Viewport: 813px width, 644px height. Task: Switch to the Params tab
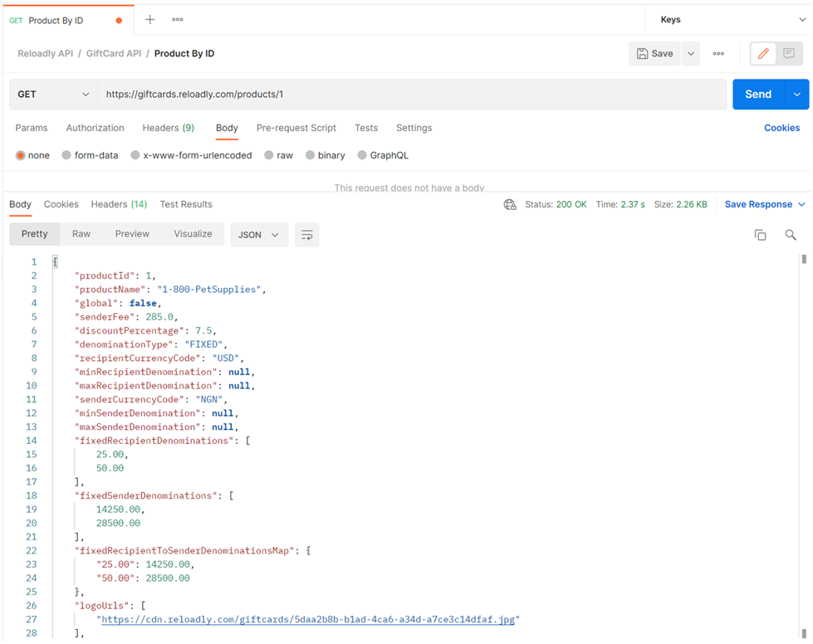(x=31, y=128)
